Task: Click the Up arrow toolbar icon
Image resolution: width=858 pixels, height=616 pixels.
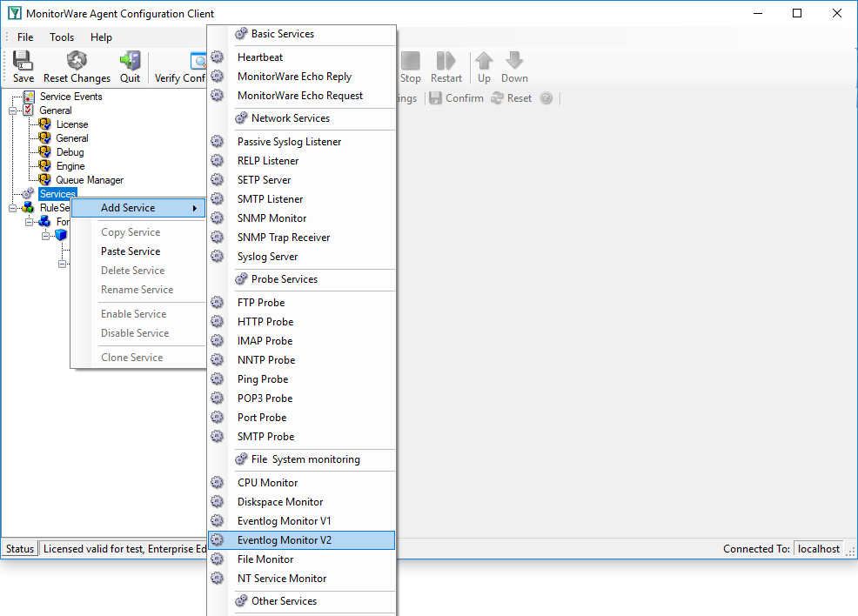Action: tap(484, 60)
